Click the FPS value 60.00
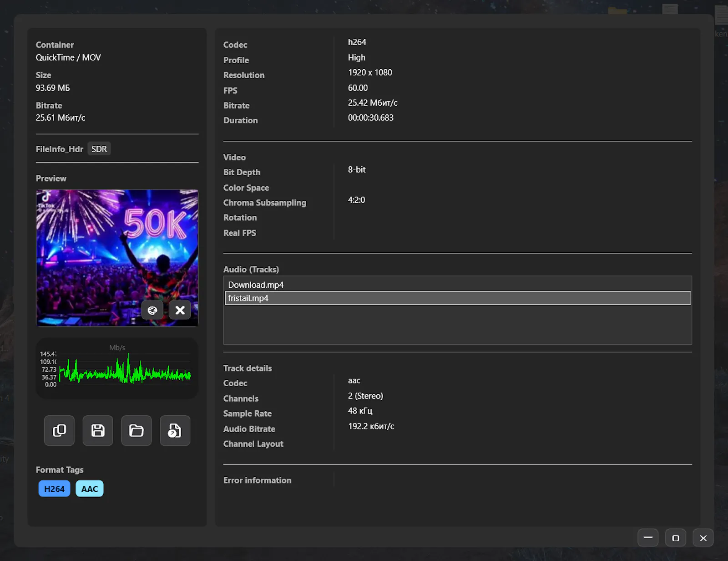 click(x=358, y=88)
